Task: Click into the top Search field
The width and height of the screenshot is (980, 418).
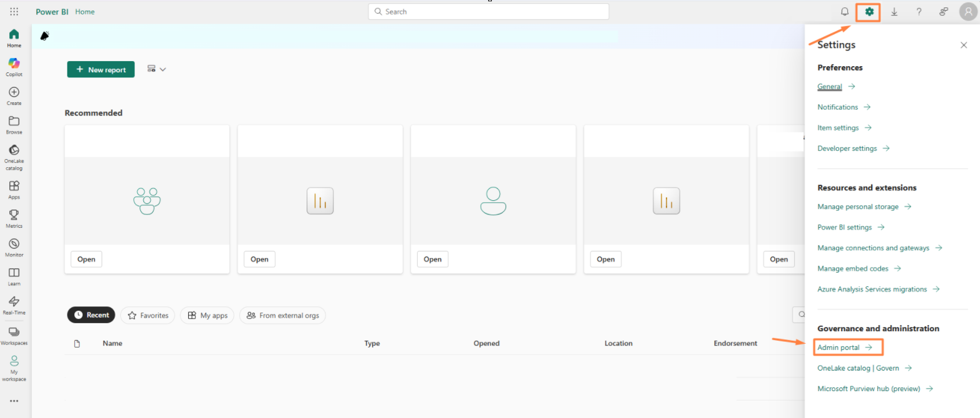Action: tap(488, 12)
